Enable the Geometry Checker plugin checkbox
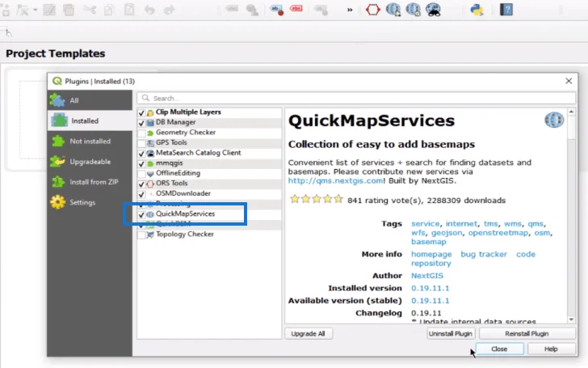 point(141,133)
